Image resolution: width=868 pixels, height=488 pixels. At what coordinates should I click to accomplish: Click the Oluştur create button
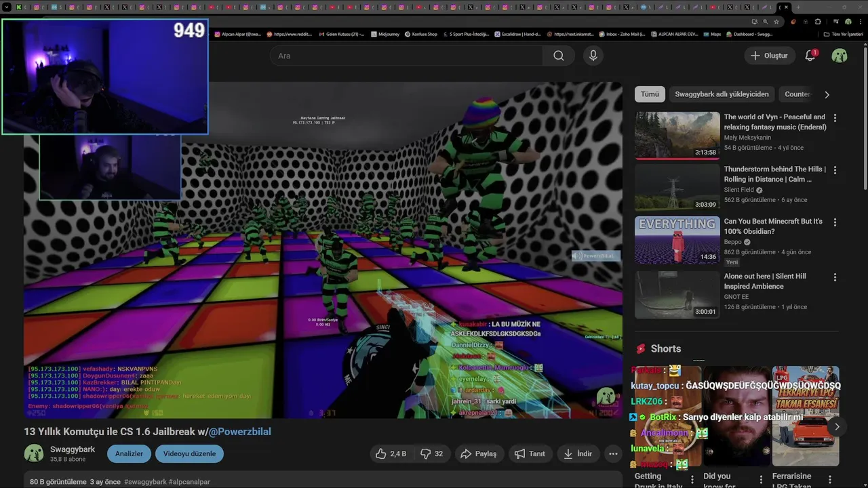[x=769, y=56]
